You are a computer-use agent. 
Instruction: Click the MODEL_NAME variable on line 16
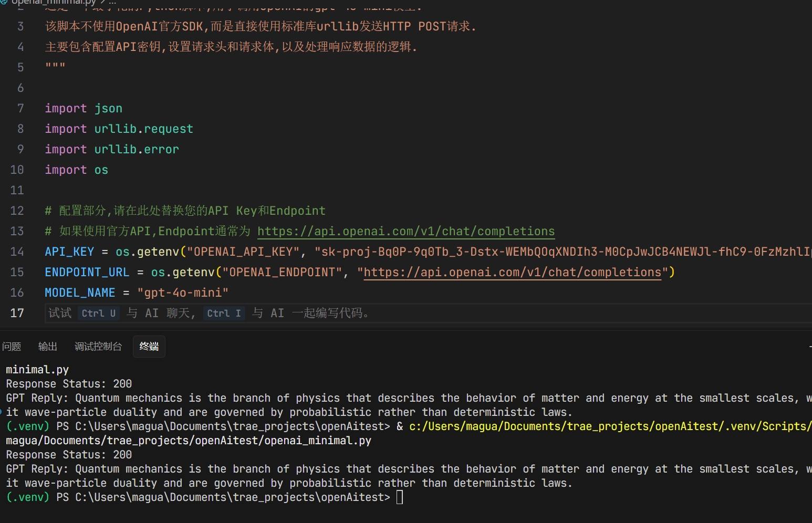point(80,293)
